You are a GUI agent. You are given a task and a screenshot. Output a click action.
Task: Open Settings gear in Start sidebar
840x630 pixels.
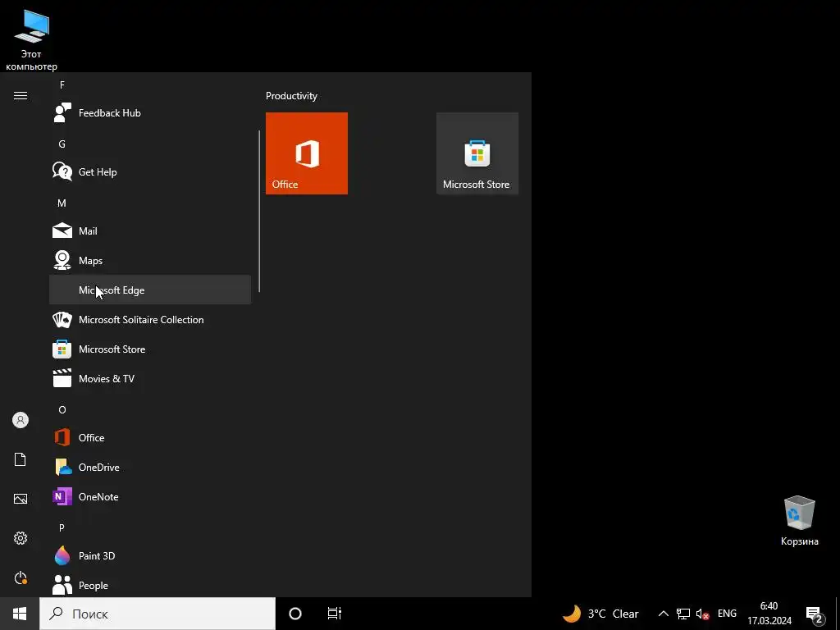coord(21,538)
